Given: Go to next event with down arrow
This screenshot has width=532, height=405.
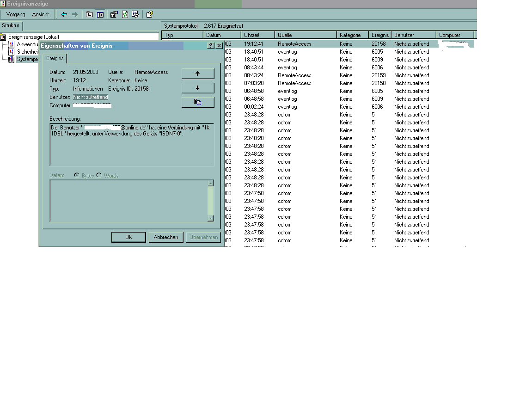Looking at the screenshot, I should click(x=198, y=88).
